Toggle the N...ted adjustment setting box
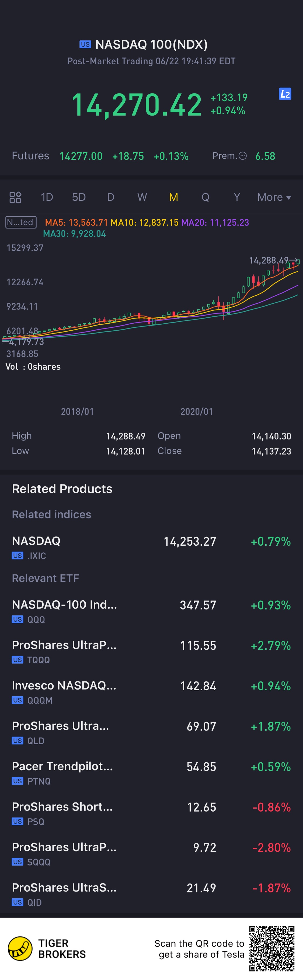The width and height of the screenshot is (303, 980). [21, 222]
